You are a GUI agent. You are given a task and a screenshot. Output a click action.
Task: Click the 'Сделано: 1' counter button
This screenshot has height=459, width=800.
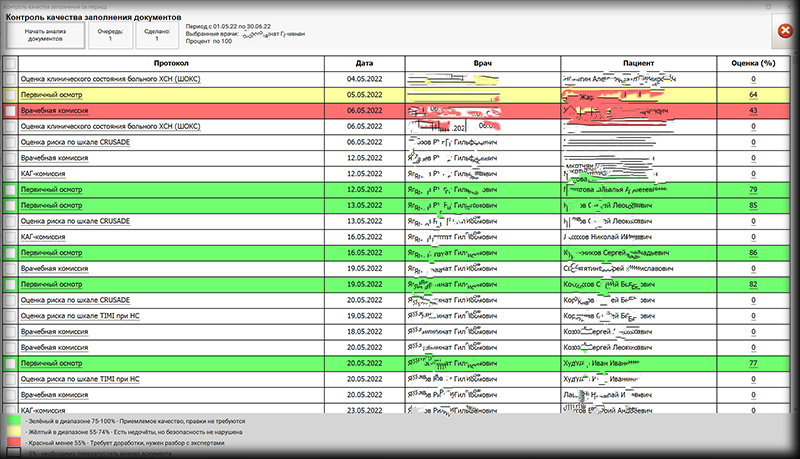coord(157,35)
